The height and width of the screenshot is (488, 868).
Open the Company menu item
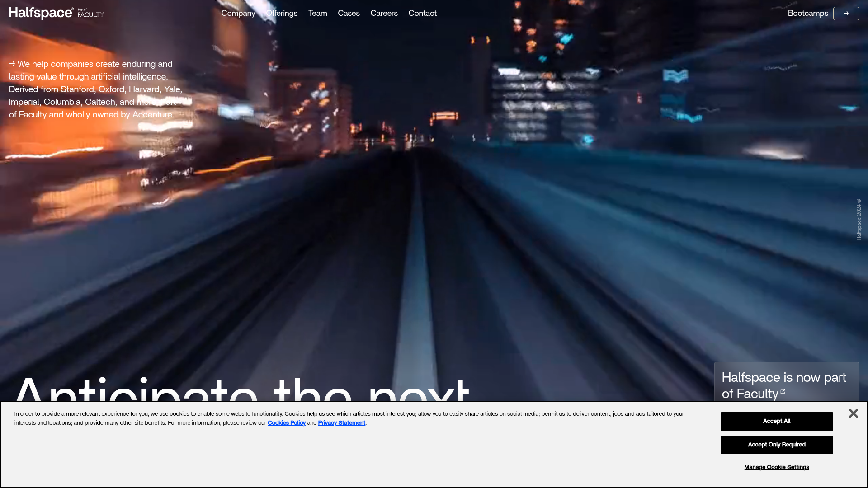click(238, 14)
